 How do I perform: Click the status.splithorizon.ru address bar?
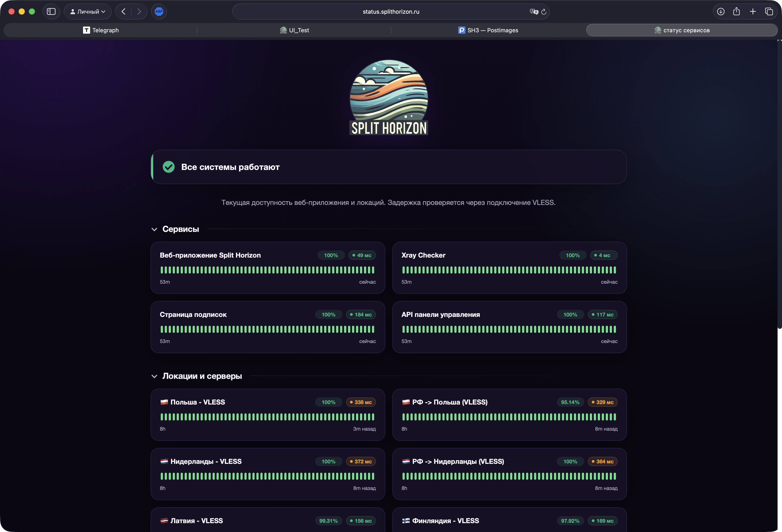click(x=391, y=12)
